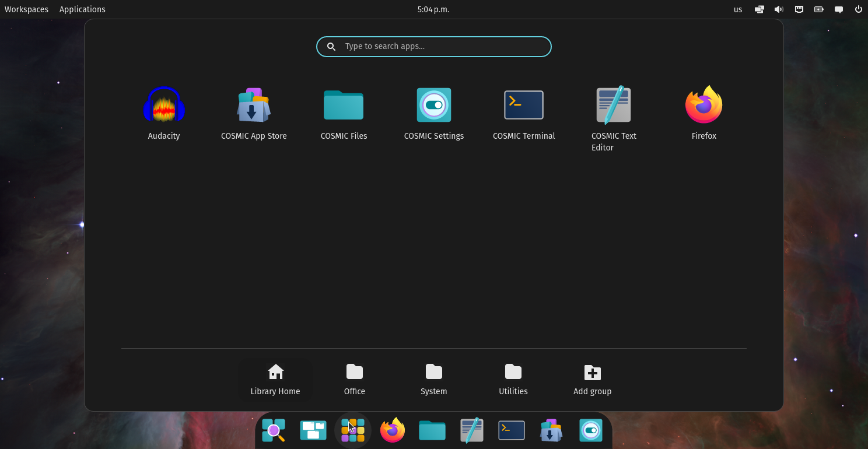Click the power button icon in panel

pyautogui.click(x=859, y=9)
